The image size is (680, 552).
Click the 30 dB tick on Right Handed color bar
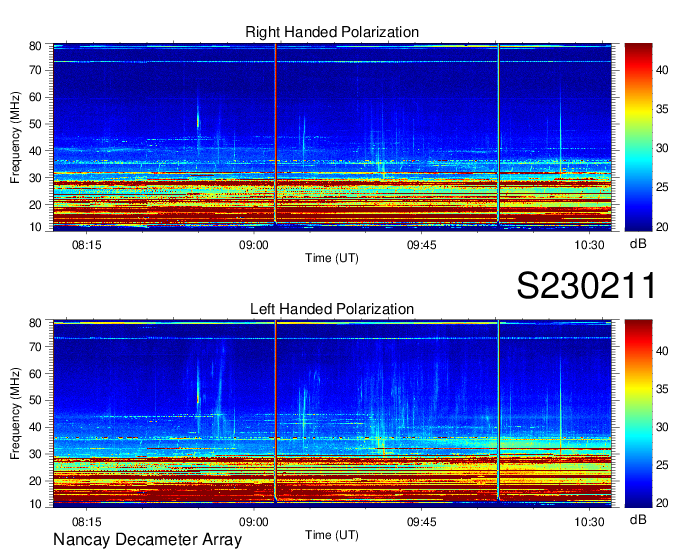point(662,148)
